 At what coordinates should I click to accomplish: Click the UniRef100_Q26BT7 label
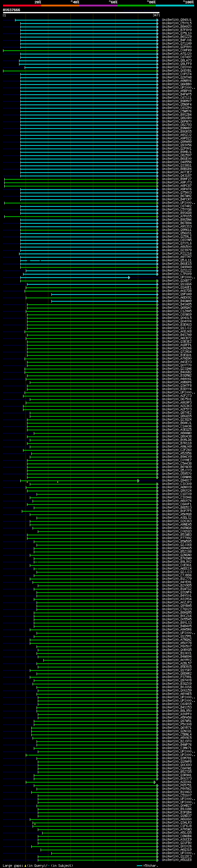pos(177,281)
